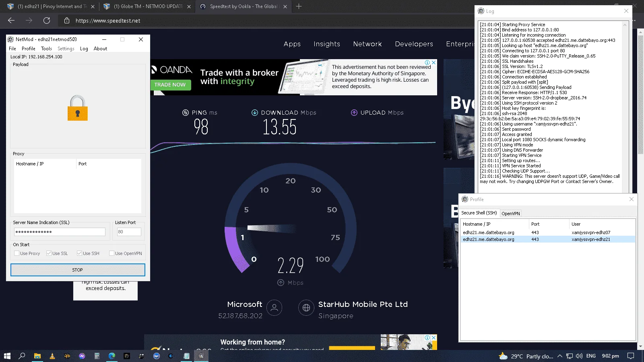Click the Hostname / IP header in Proxy list
Image resolution: width=644 pixels, height=362 pixels.
(x=45, y=164)
